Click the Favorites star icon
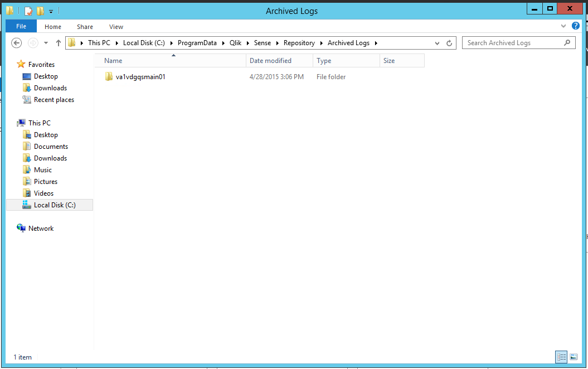Screen dimensions: 588x369 pos(21,64)
